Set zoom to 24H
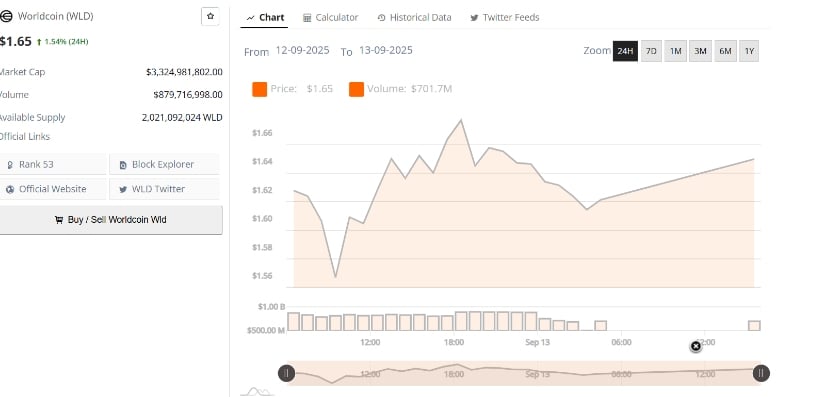The height and width of the screenshot is (397, 825). (x=625, y=51)
